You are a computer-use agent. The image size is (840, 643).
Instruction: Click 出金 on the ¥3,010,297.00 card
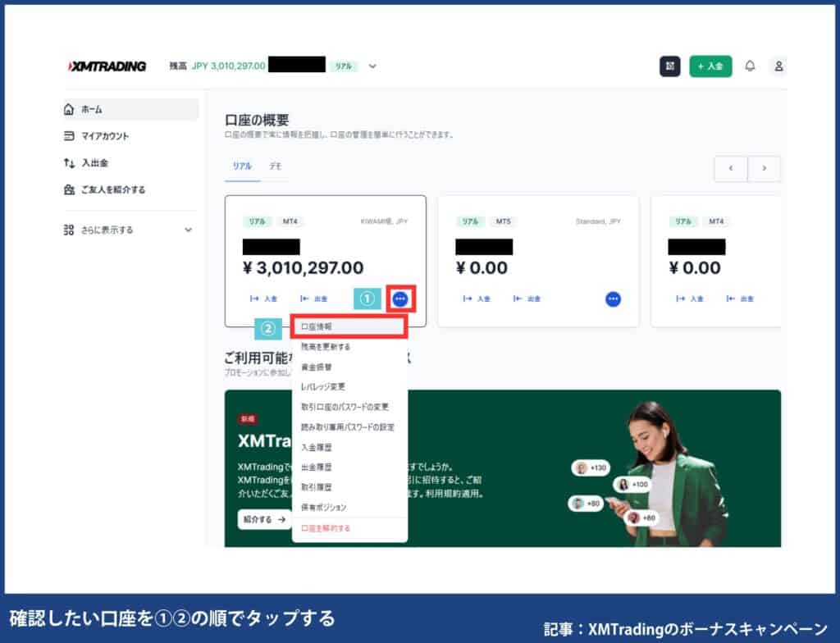pyautogui.click(x=314, y=299)
